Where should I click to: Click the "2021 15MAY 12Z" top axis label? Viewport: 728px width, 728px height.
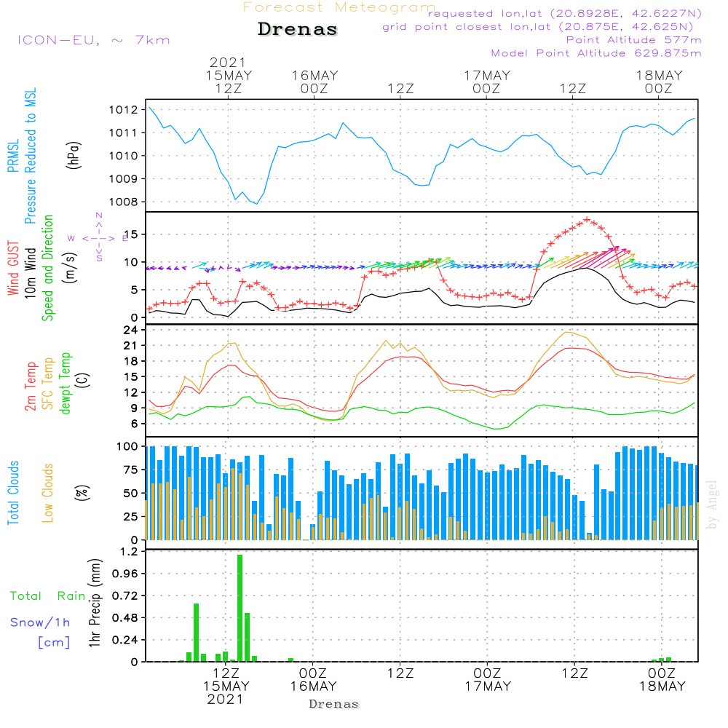(229, 75)
